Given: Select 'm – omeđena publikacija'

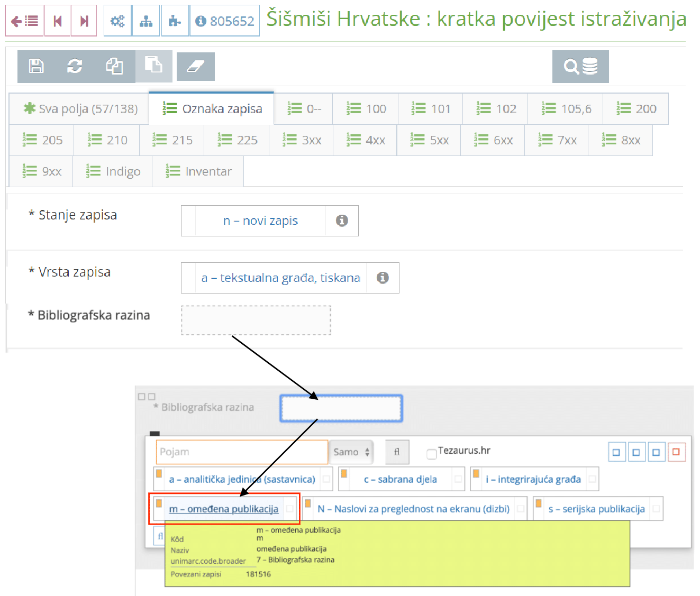Looking at the screenshot, I should [x=223, y=508].
